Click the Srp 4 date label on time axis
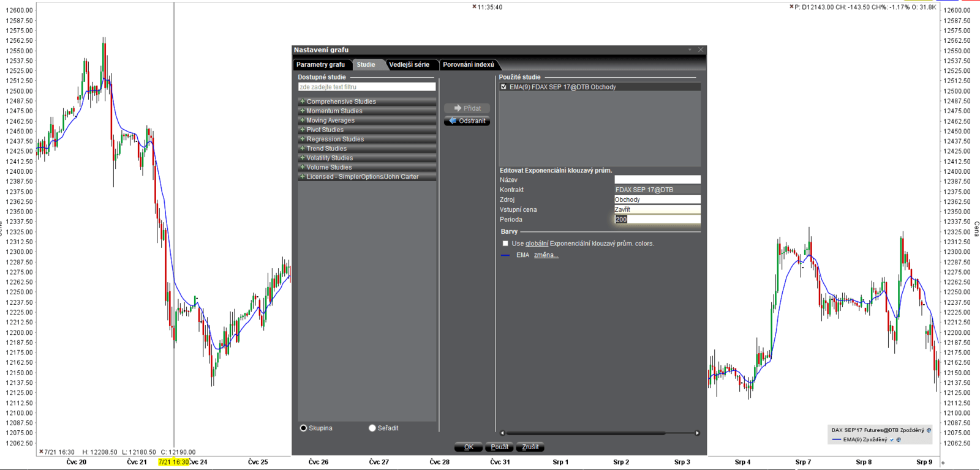The width and height of the screenshot is (980, 470). point(742,462)
